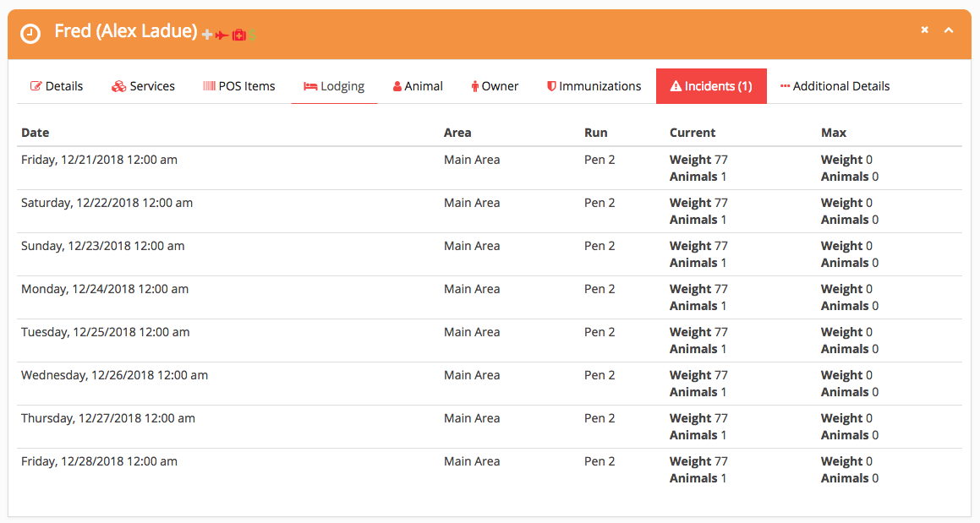Go to the Animal tab
This screenshot has width=980, height=523.
point(418,86)
